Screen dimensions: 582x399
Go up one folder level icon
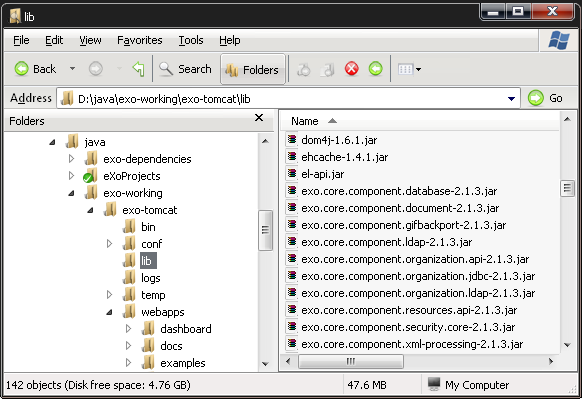[138, 69]
